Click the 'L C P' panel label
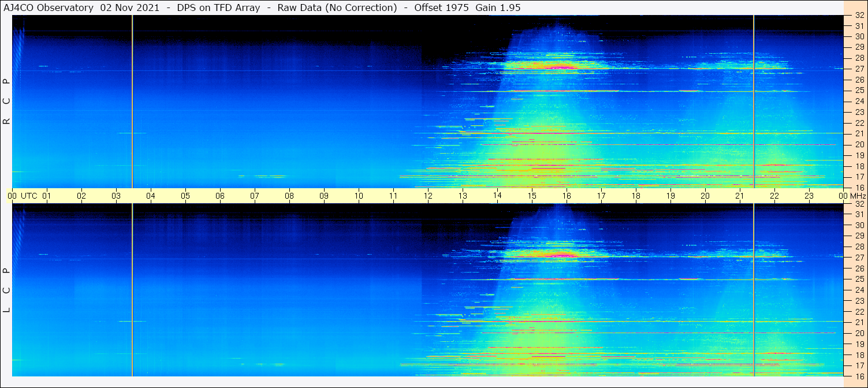Viewport: 868px width, 388px height. coord(7,290)
